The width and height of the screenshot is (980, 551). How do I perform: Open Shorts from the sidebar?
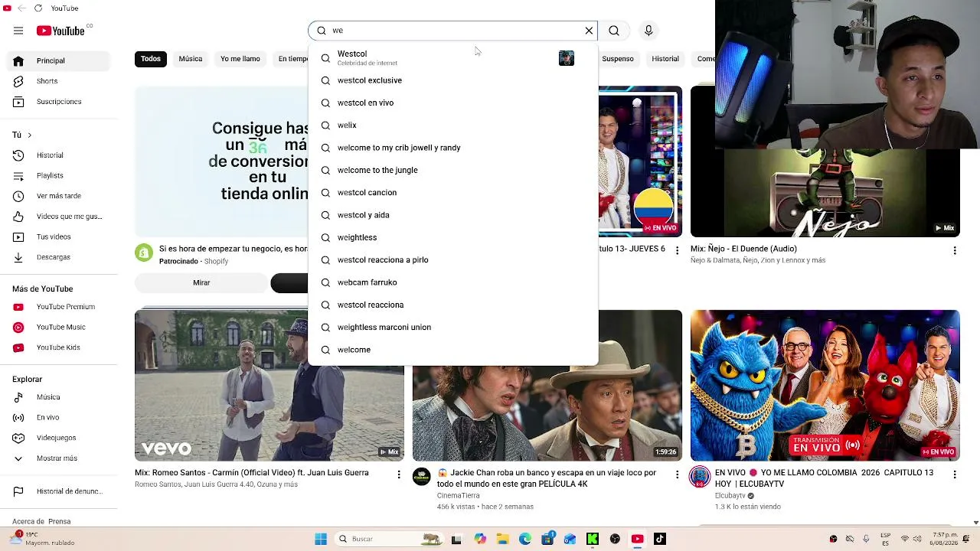click(x=59, y=81)
